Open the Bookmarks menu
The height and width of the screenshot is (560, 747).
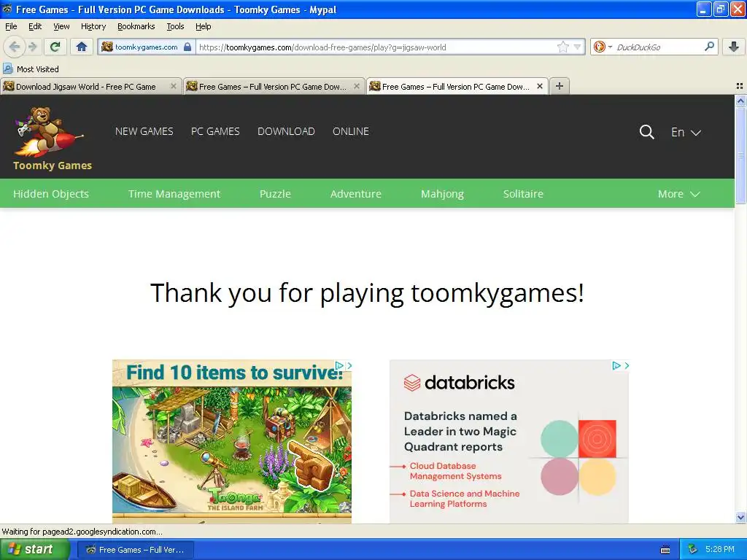(136, 26)
